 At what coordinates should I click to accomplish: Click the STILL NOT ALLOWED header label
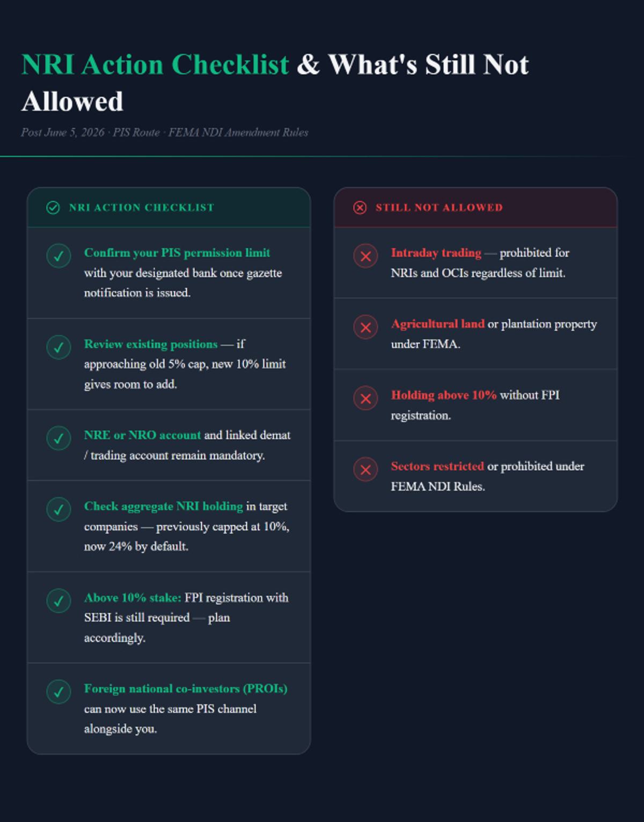(x=439, y=208)
